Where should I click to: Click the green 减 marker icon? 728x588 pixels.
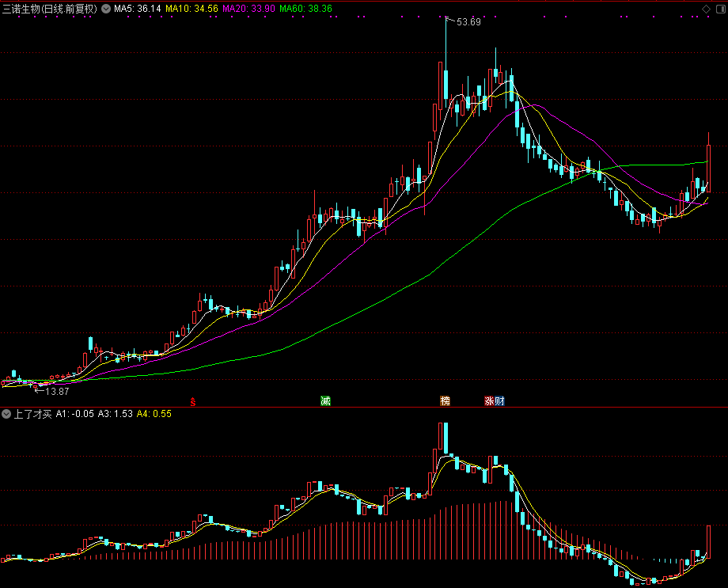click(x=325, y=400)
